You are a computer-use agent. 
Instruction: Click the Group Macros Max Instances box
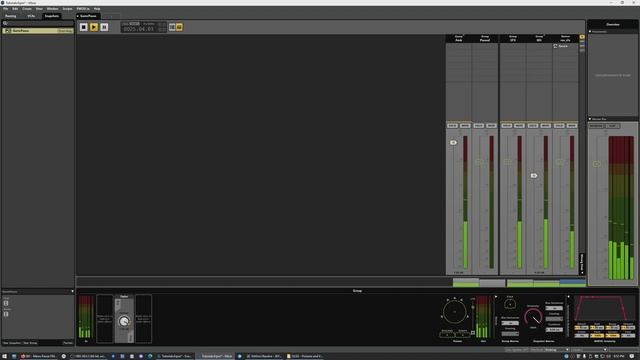(510, 323)
